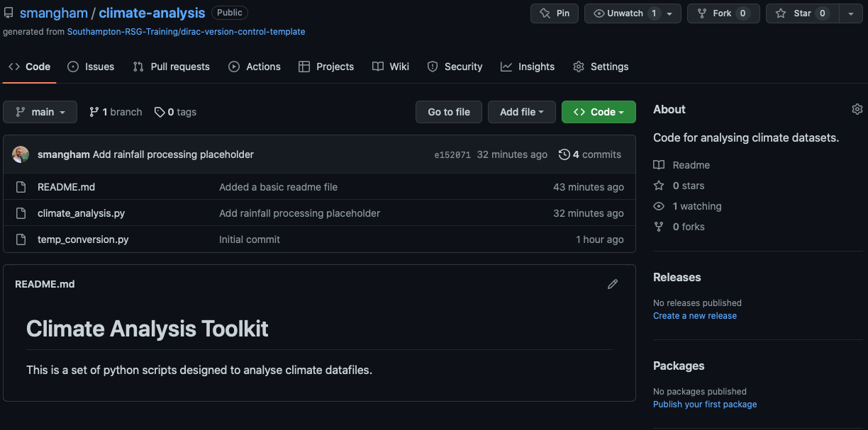Open About settings via gear icon
The width and height of the screenshot is (868, 430).
pos(857,108)
